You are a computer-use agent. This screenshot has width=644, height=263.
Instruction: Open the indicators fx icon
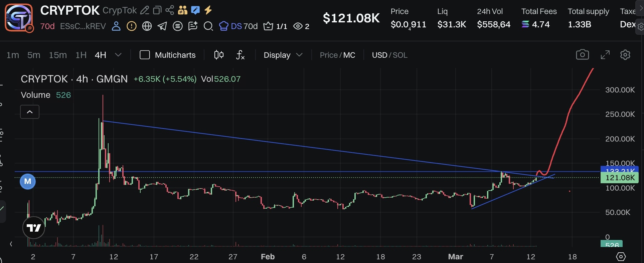240,55
